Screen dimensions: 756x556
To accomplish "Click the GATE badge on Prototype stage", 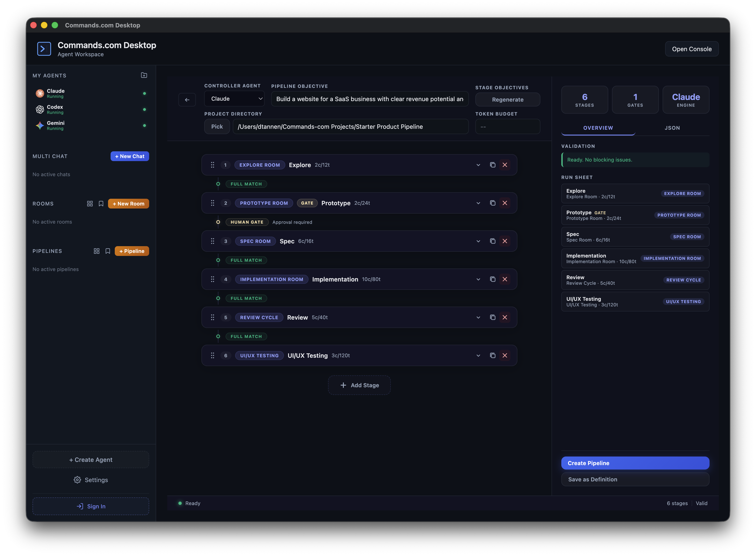I will click(307, 203).
